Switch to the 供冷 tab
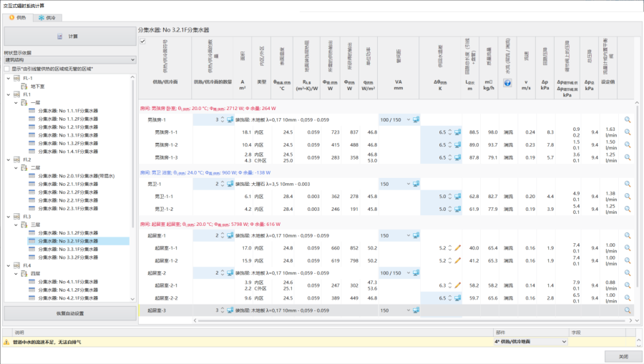 [x=47, y=18]
